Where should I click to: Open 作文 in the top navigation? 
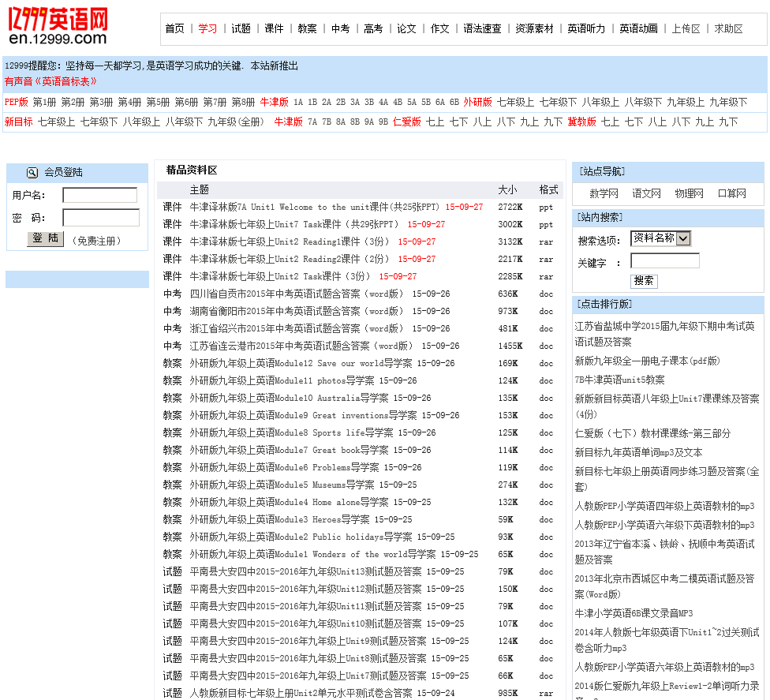click(x=439, y=28)
